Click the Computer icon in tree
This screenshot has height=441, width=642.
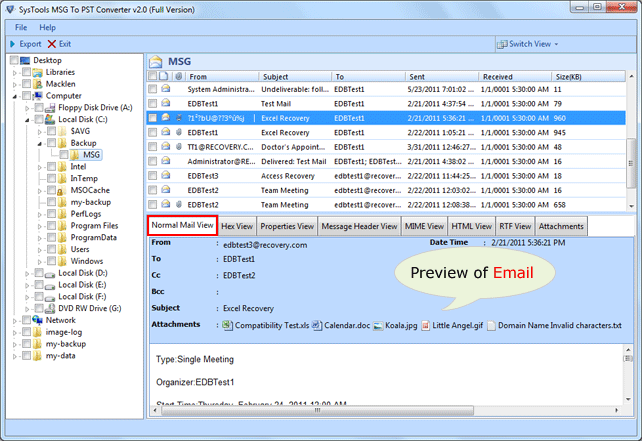(38, 96)
